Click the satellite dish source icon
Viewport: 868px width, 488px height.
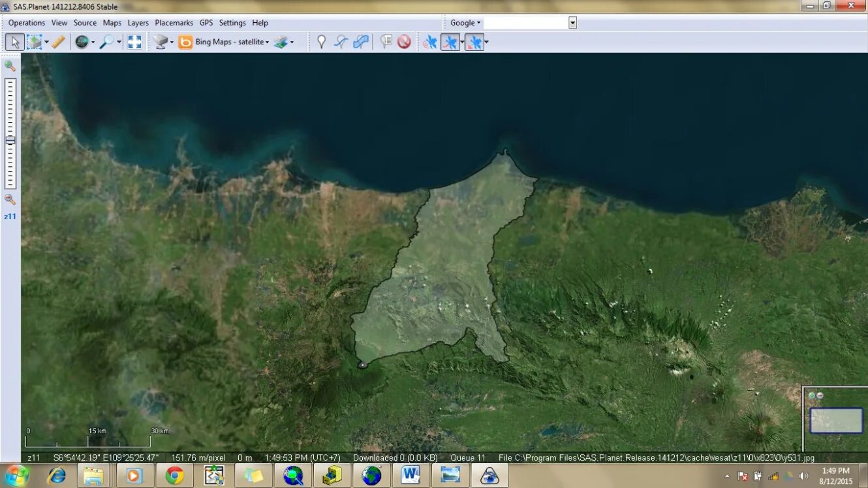(161, 42)
